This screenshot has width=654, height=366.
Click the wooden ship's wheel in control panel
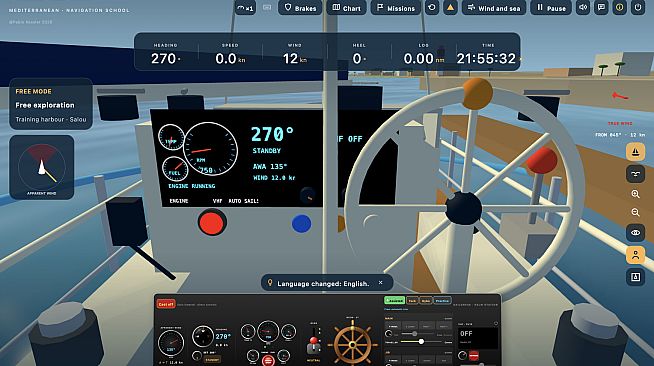click(x=352, y=345)
